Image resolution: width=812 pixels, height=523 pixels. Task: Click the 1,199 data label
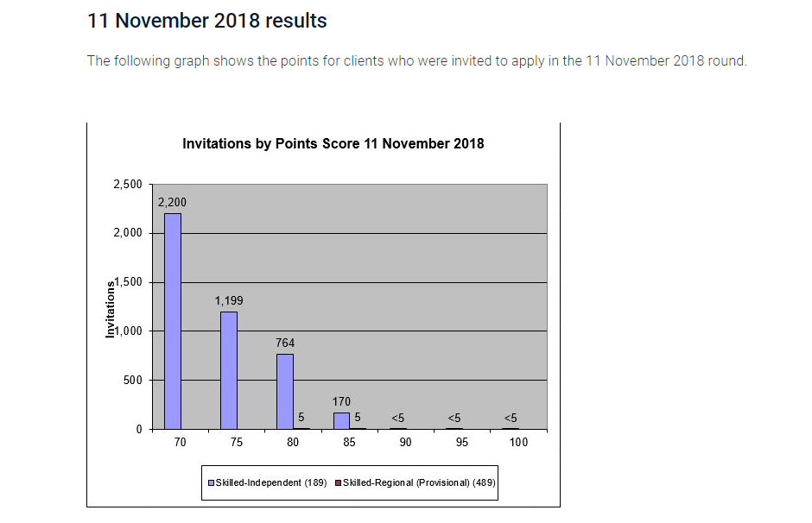(x=229, y=301)
